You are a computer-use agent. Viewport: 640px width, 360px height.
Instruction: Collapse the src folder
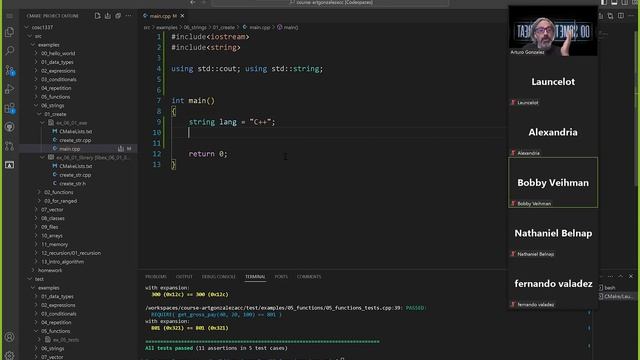click(38, 36)
